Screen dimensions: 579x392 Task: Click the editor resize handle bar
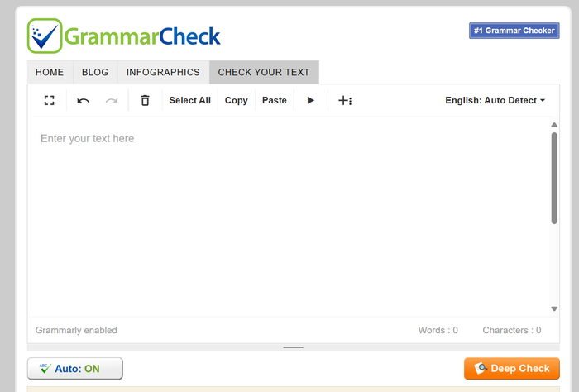(293, 347)
